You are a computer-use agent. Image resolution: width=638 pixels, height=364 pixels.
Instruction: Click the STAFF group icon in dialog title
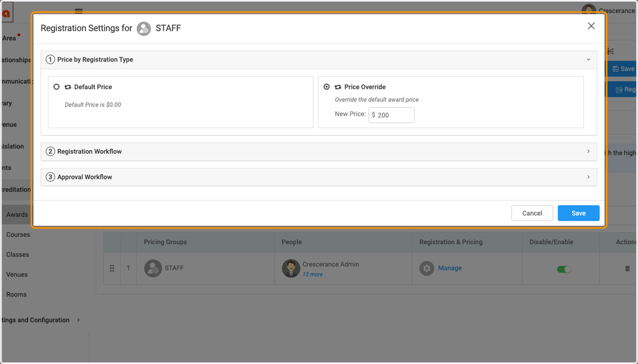(x=144, y=29)
